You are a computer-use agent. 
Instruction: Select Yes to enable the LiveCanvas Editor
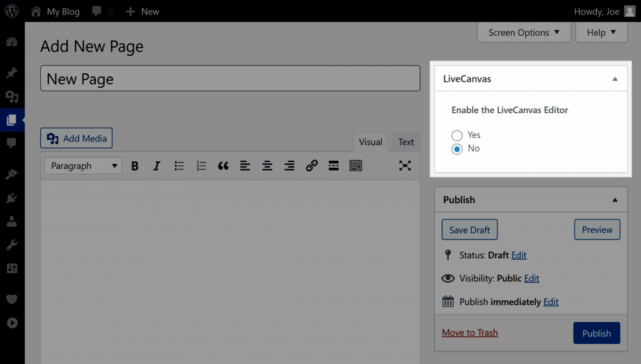pyautogui.click(x=457, y=135)
